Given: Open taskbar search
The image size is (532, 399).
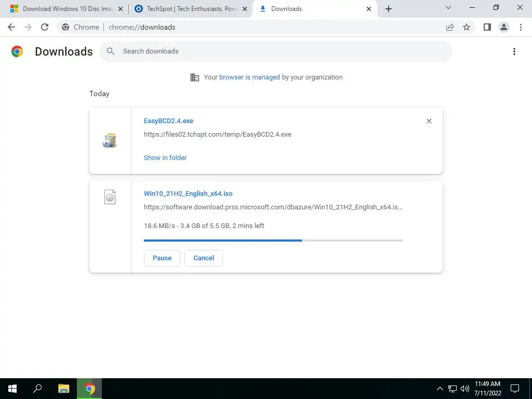Looking at the screenshot, I should click(x=37, y=389).
